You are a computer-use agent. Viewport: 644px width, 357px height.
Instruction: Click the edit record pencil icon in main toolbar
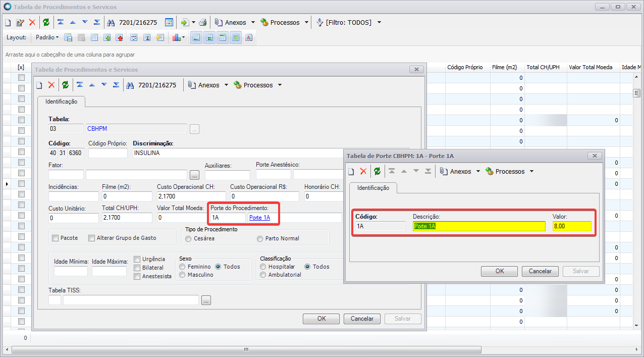tap(20, 23)
